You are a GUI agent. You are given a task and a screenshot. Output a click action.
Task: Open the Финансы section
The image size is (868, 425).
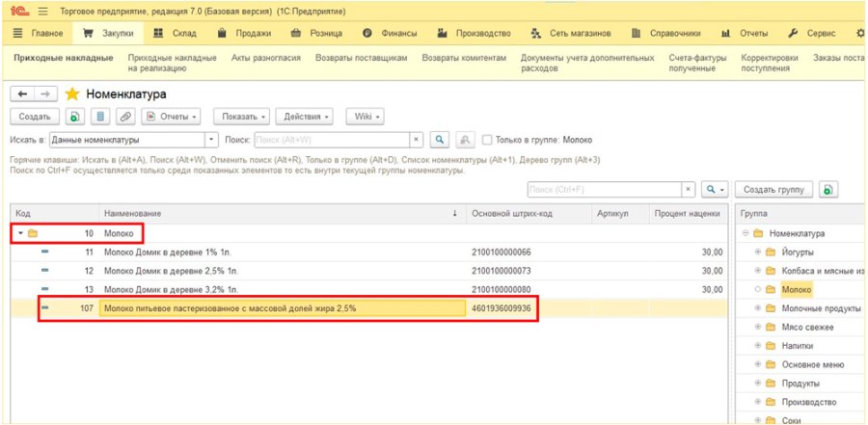tap(390, 33)
